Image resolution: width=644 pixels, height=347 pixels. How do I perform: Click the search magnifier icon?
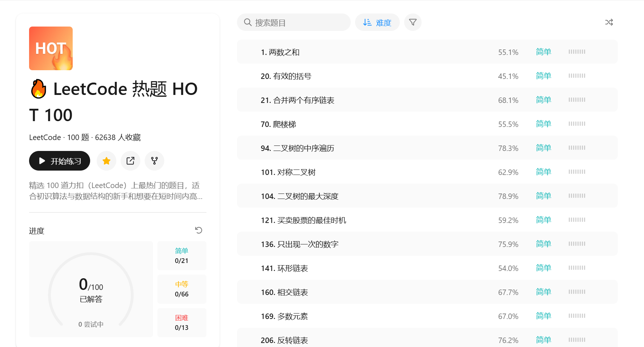pos(247,22)
